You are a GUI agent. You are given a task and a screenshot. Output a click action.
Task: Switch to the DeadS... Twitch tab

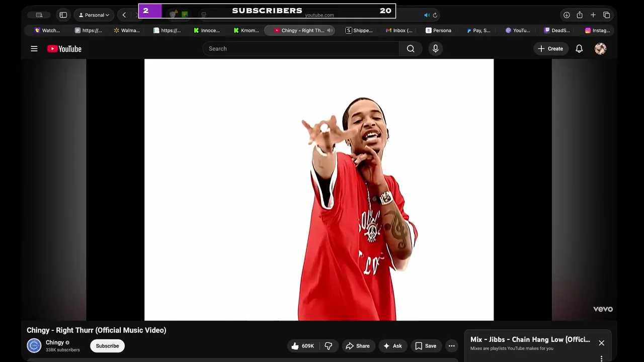point(557,31)
